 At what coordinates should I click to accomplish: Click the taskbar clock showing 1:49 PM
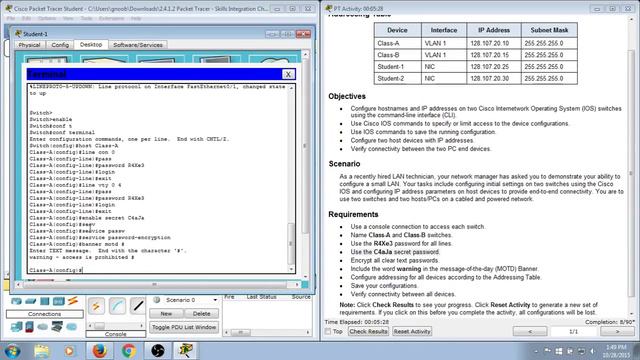(x=616, y=351)
